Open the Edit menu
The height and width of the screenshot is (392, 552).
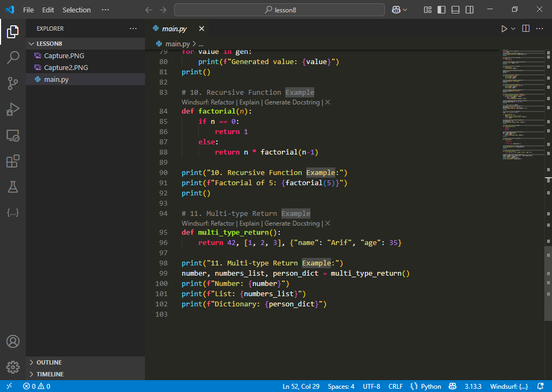tap(48, 10)
